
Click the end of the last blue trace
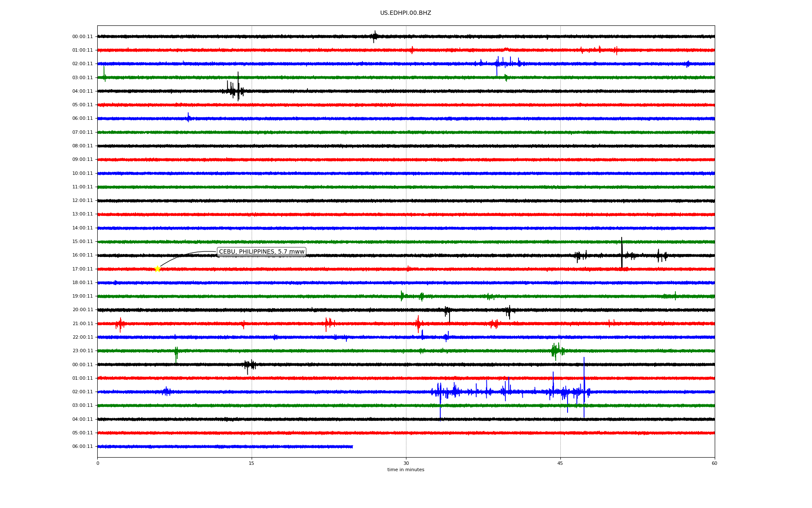(x=352, y=447)
